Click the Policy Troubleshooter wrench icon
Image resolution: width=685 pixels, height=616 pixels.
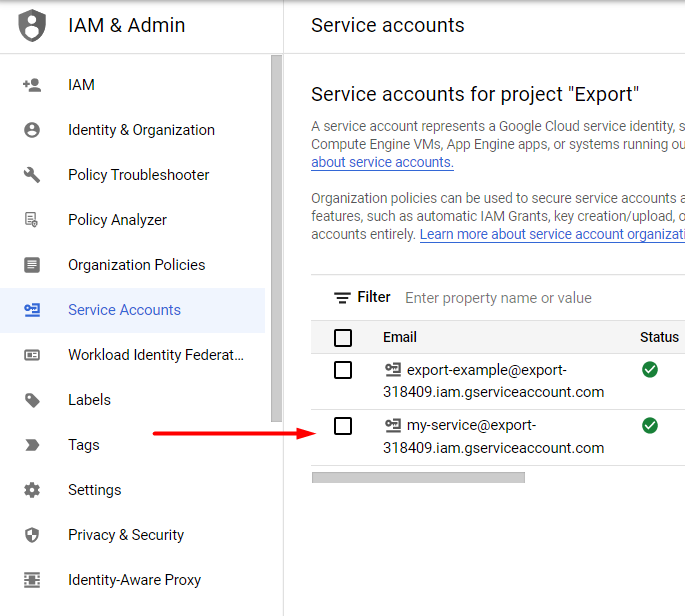click(32, 175)
